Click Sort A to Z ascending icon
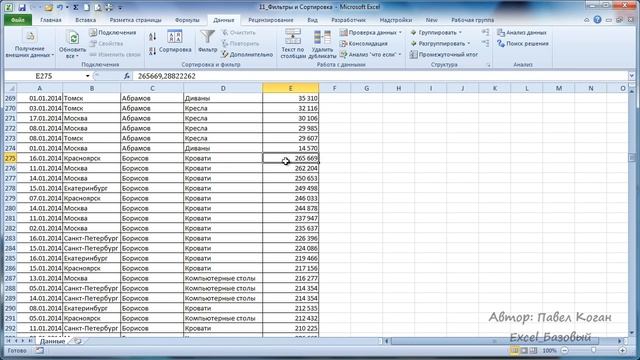The height and width of the screenshot is (360, 640). [x=153, y=37]
